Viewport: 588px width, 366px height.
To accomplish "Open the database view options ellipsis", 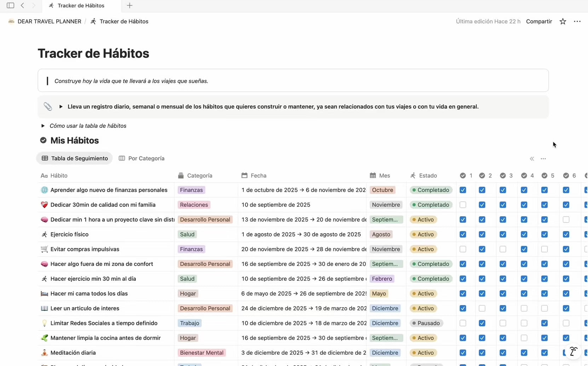I will coord(543,159).
